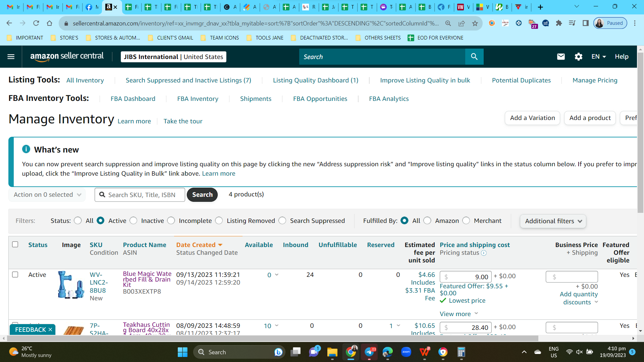Open Blue Magic Water Kit product link

[x=147, y=279]
